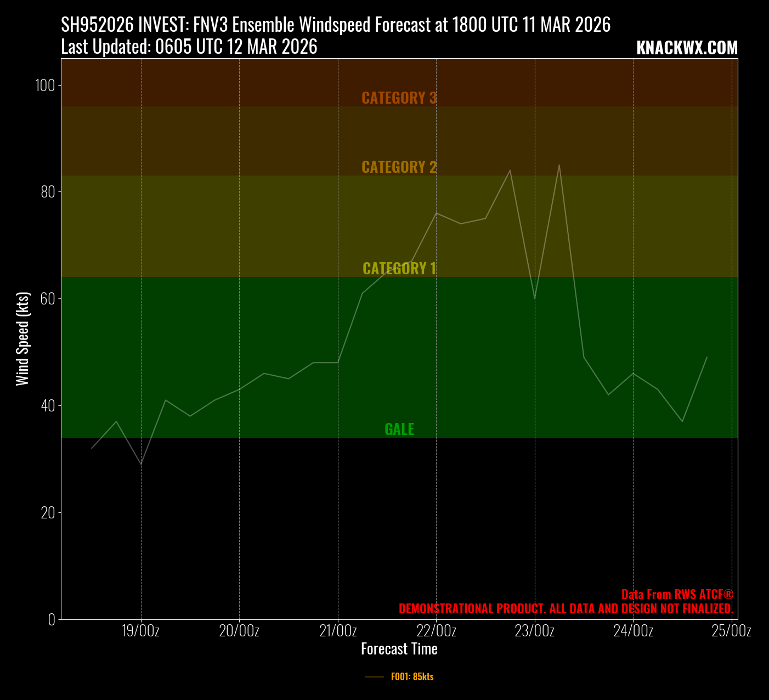769x700 pixels.
Task: Click the 25/00z time axis tick
Action: click(x=731, y=631)
